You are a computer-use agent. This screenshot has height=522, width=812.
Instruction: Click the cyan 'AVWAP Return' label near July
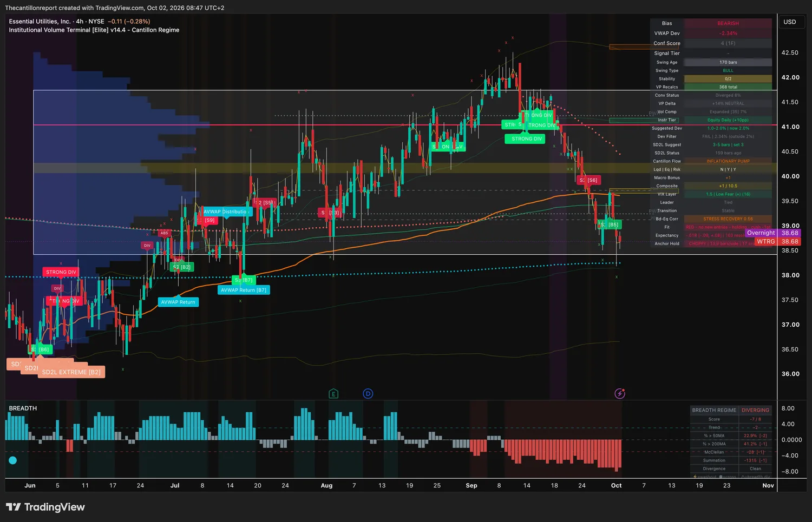(178, 302)
